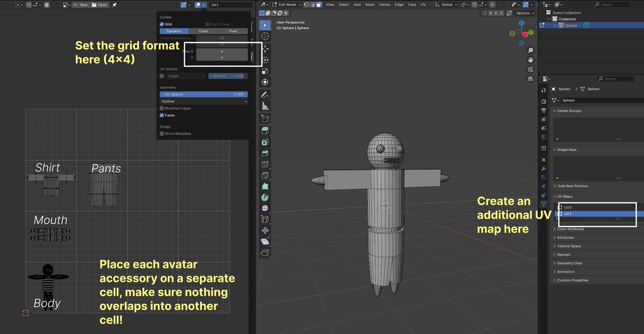Select the Knife tool
644x334 pixels.
point(265,176)
